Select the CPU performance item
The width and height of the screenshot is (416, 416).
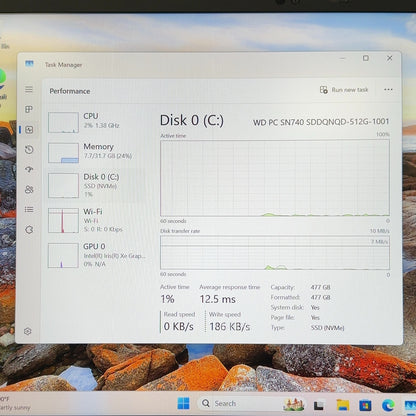97,122
